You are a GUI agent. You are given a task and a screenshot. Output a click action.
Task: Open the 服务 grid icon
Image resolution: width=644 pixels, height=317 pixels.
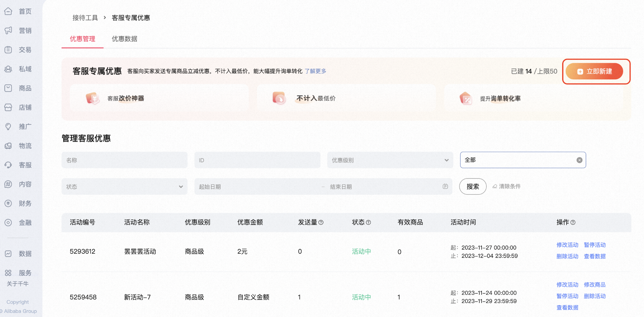coord(8,273)
